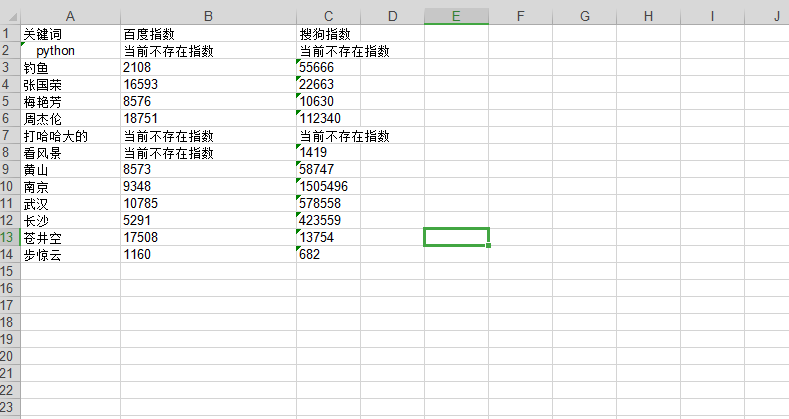Select row 15 header
This screenshot has width=789, height=419.
(x=10, y=271)
